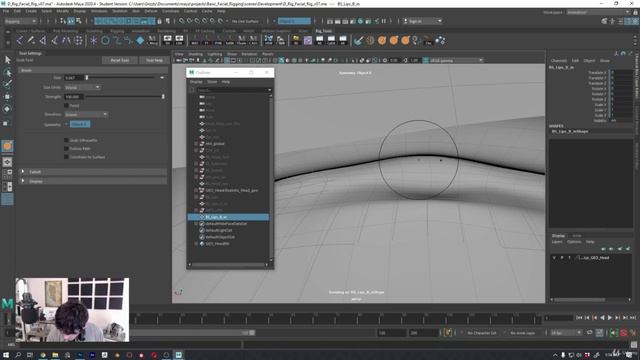Open the File menu
Screen dimensions: 640x360
coord(6,11)
